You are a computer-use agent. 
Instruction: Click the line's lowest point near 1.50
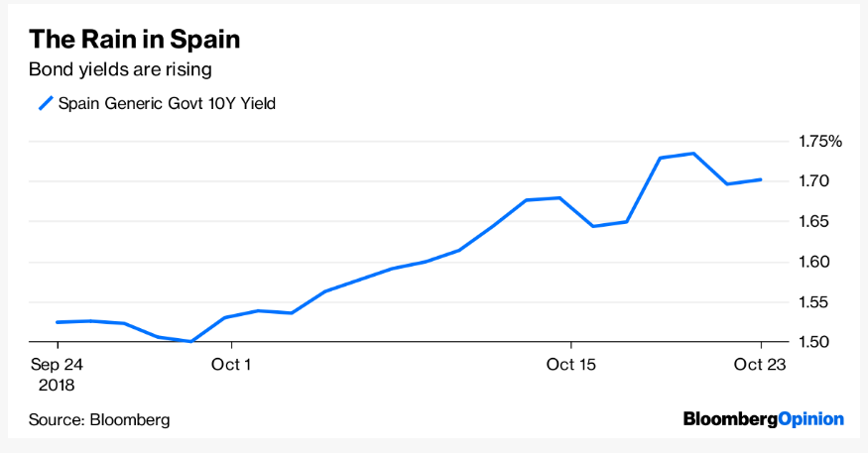[191, 341]
